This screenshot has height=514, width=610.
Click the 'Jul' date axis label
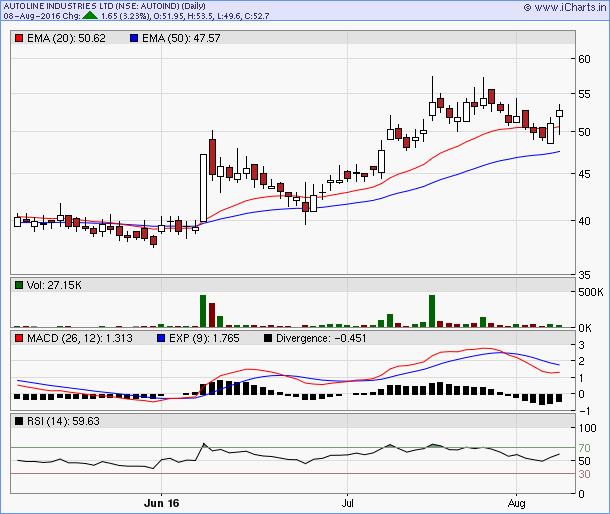click(x=347, y=503)
